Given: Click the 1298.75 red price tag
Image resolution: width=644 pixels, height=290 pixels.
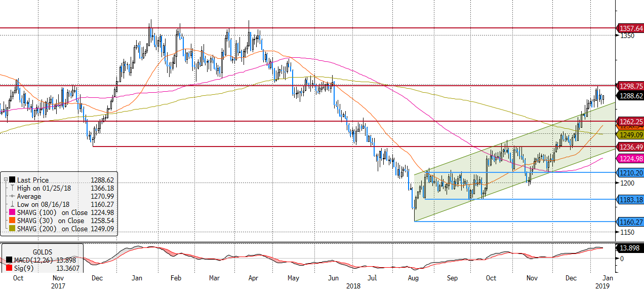Looking at the screenshot, I should [629, 86].
